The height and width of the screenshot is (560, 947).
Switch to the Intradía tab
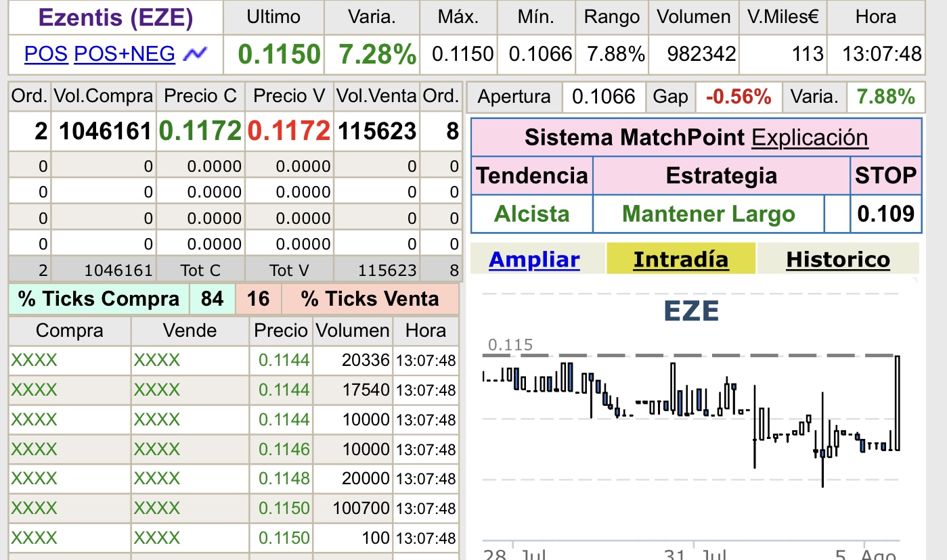pos(681,259)
